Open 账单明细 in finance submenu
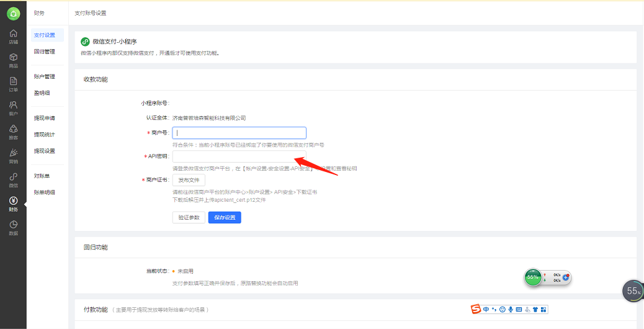 [45, 192]
